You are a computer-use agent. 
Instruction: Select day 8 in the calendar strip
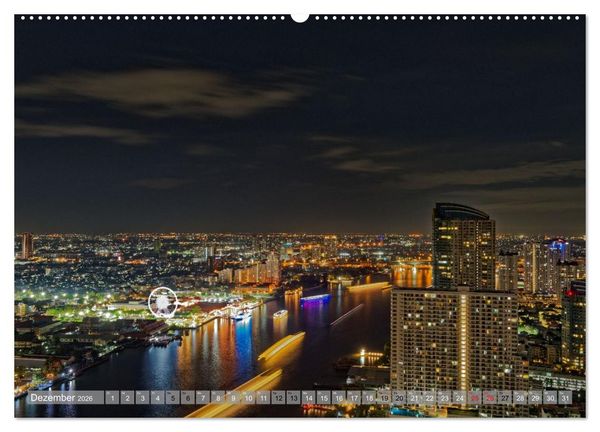[x=218, y=398]
